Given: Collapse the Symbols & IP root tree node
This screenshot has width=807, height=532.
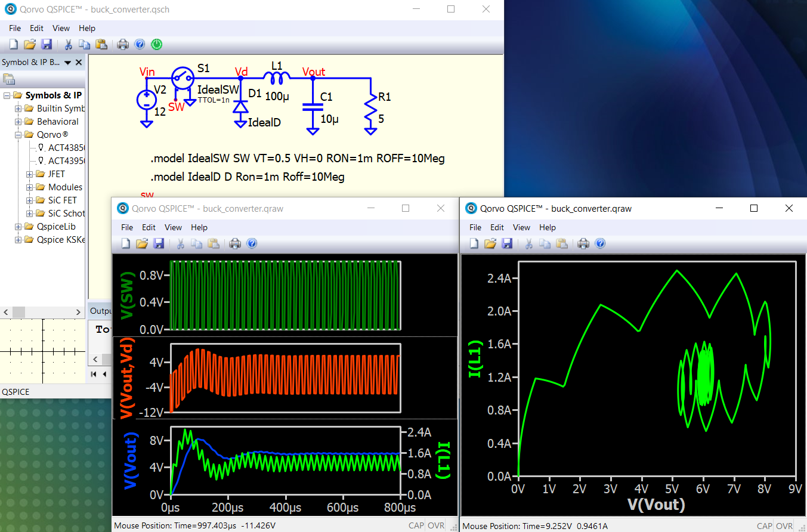Looking at the screenshot, I should 7,95.
